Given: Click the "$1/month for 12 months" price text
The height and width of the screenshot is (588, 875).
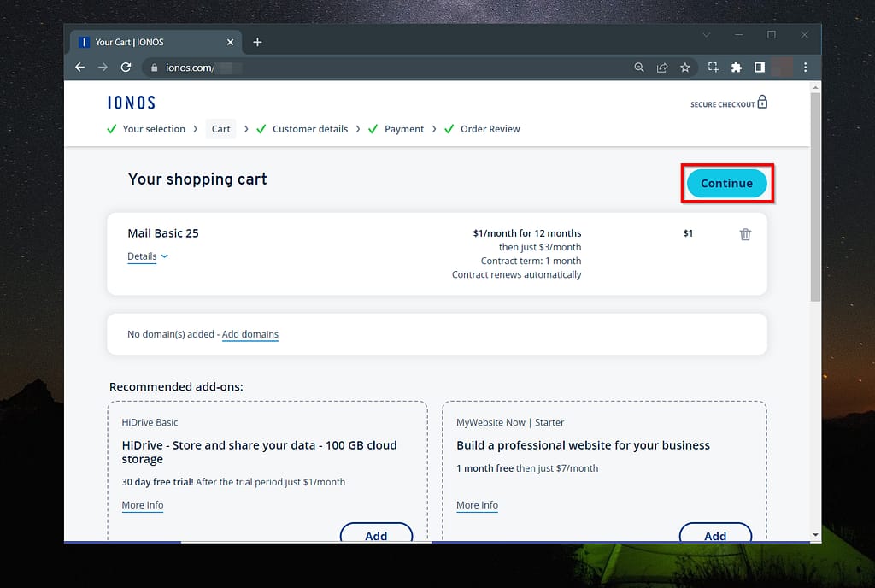Looking at the screenshot, I should coord(526,233).
